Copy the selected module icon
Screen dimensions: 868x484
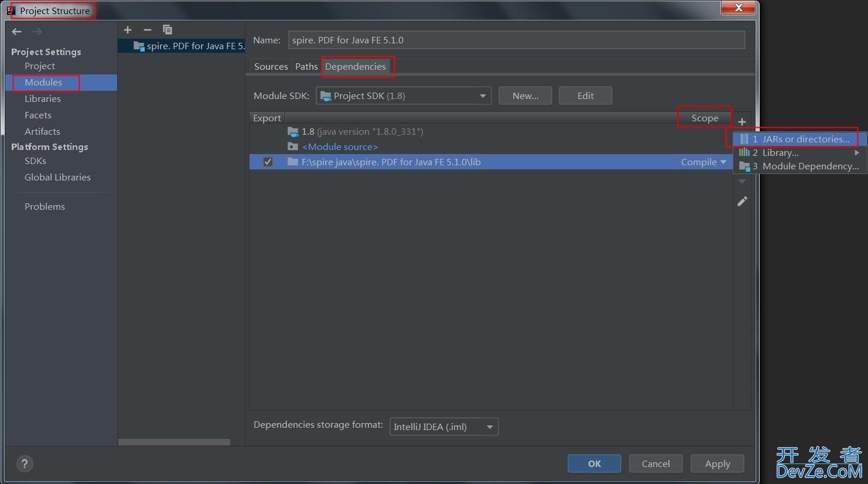click(168, 30)
